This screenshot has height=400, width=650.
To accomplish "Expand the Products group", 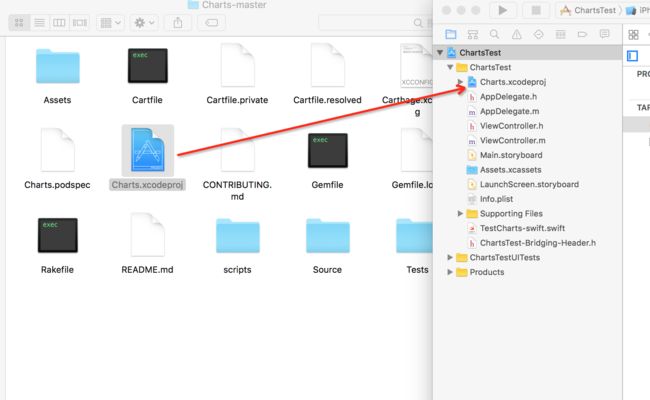I will click(450, 272).
